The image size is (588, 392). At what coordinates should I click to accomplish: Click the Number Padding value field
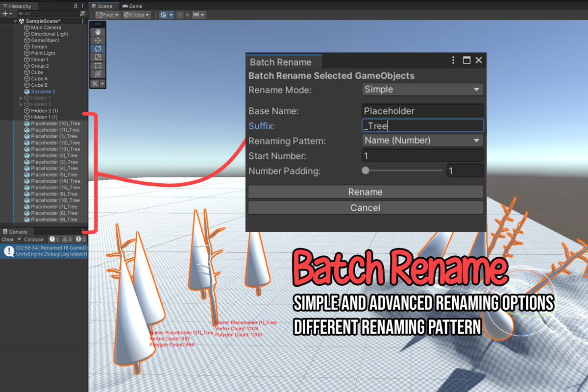point(465,171)
